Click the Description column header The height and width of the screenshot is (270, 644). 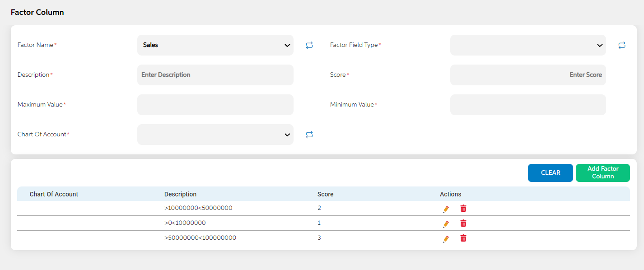pos(180,194)
